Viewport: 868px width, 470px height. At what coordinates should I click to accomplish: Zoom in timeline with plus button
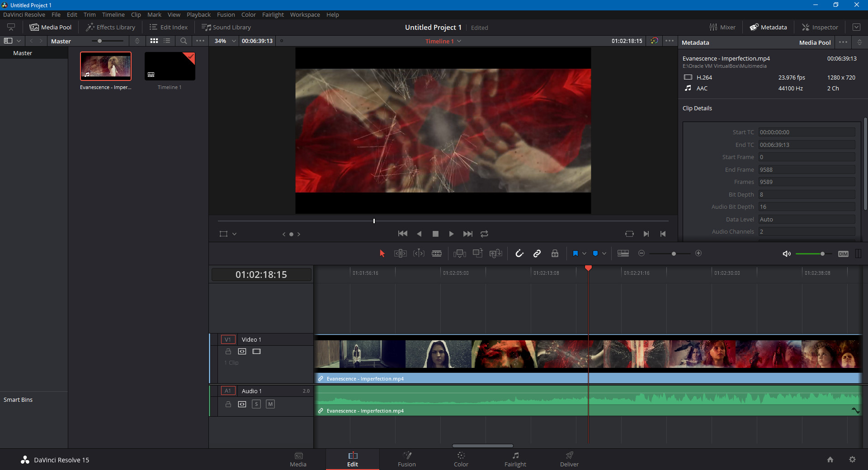[x=698, y=253]
